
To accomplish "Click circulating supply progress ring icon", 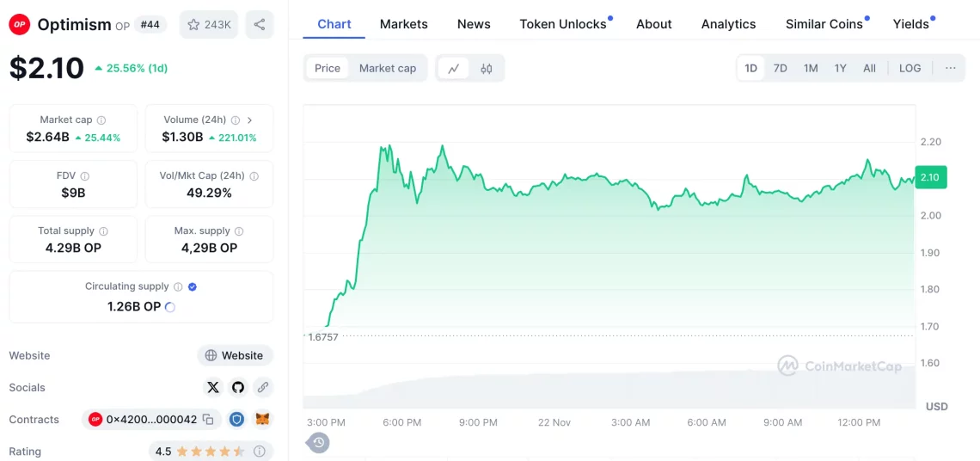I will (x=169, y=307).
